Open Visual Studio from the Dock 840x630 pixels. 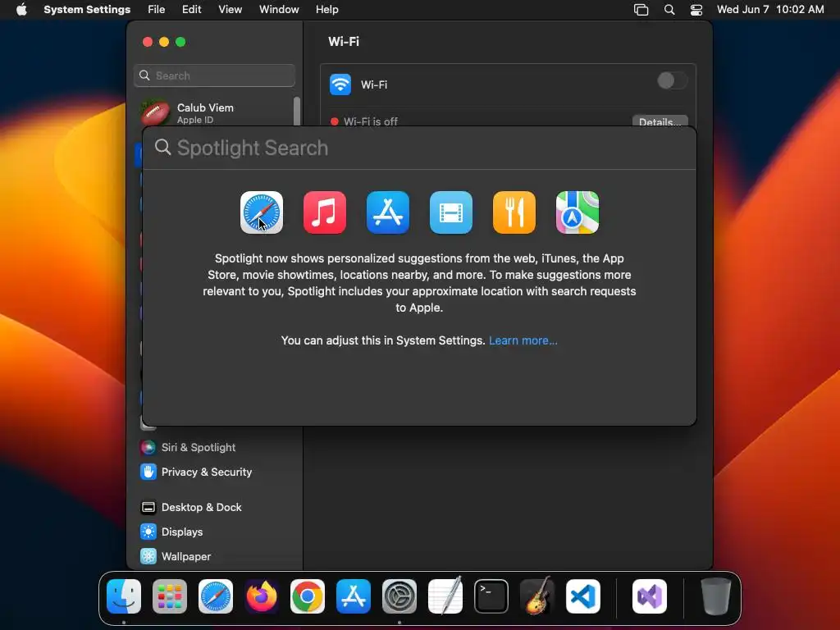pyautogui.click(x=650, y=596)
